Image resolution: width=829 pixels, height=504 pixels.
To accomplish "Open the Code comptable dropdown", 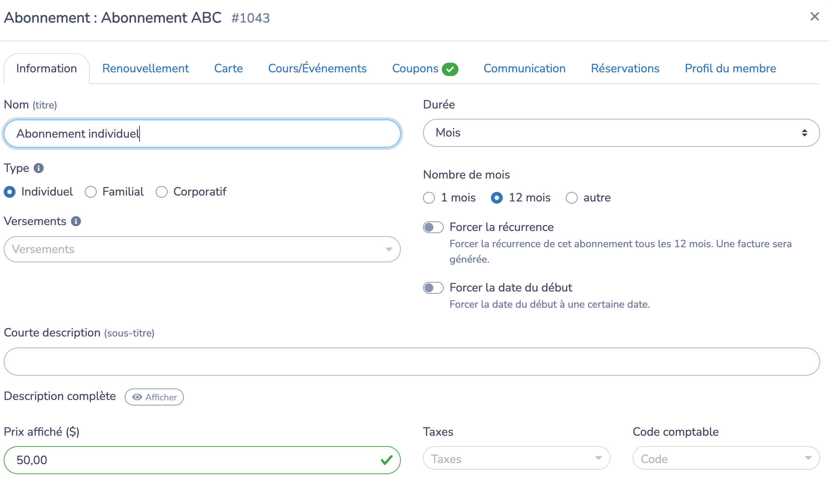I will click(726, 458).
